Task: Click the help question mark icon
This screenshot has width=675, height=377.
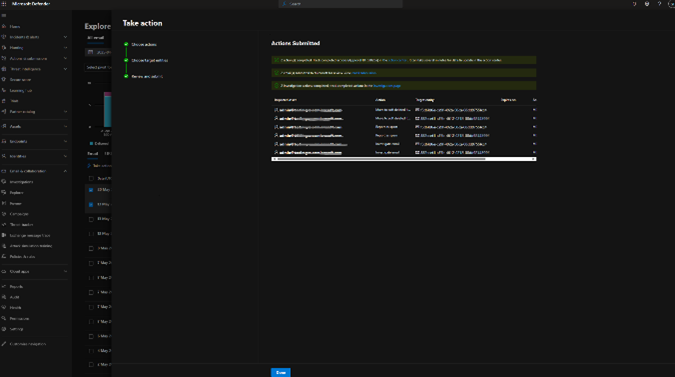Action: point(659,4)
